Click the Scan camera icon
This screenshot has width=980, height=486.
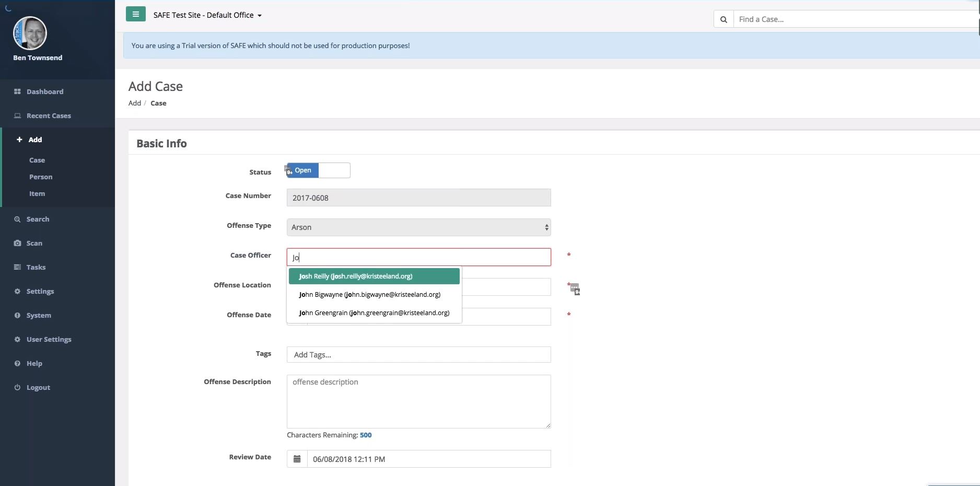pyautogui.click(x=17, y=243)
